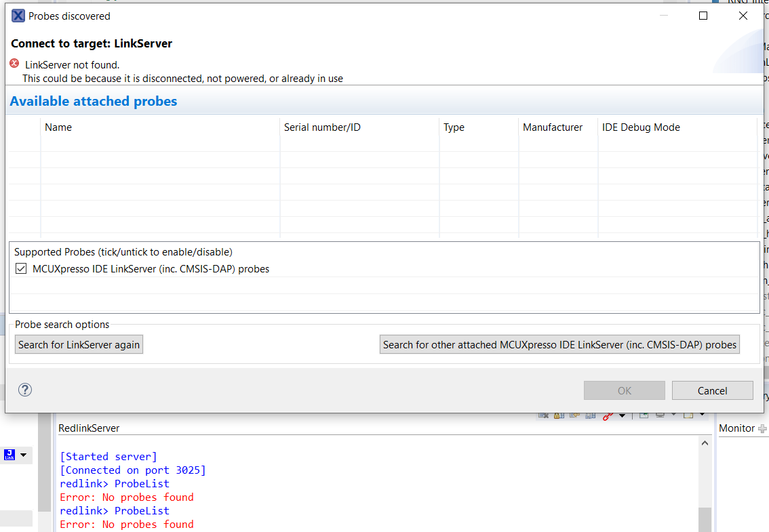Click the Serial number/ID column header

point(322,127)
